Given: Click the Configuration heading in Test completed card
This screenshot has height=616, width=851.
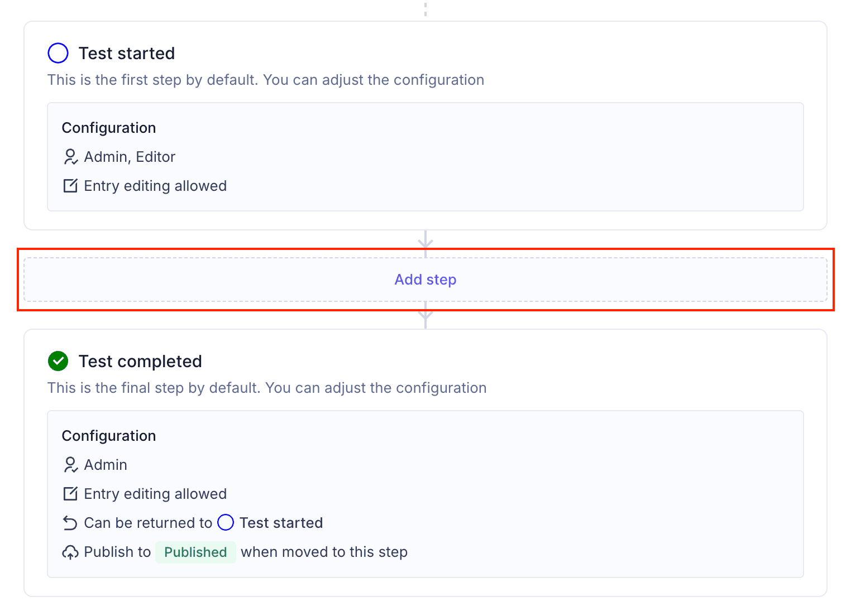Looking at the screenshot, I should pos(109,436).
